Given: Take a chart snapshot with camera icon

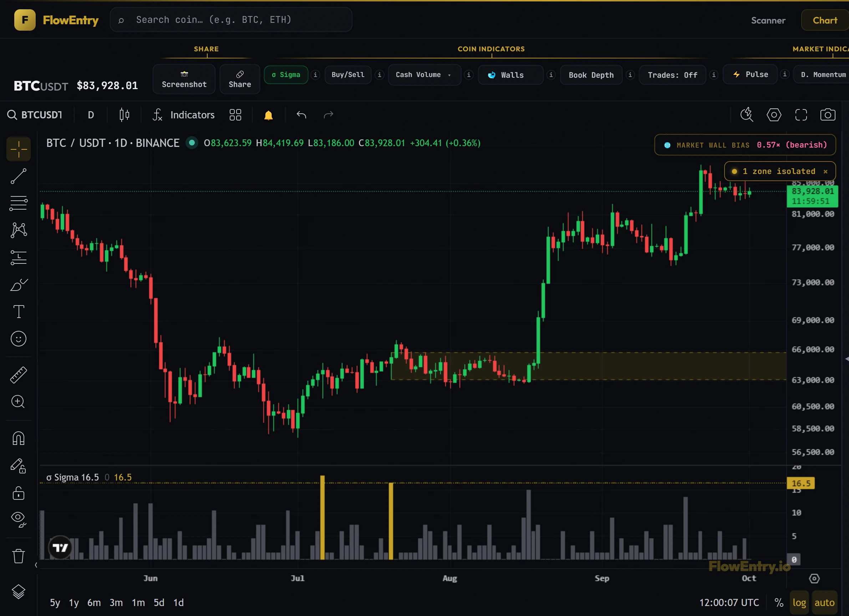Looking at the screenshot, I should (x=828, y=115).
